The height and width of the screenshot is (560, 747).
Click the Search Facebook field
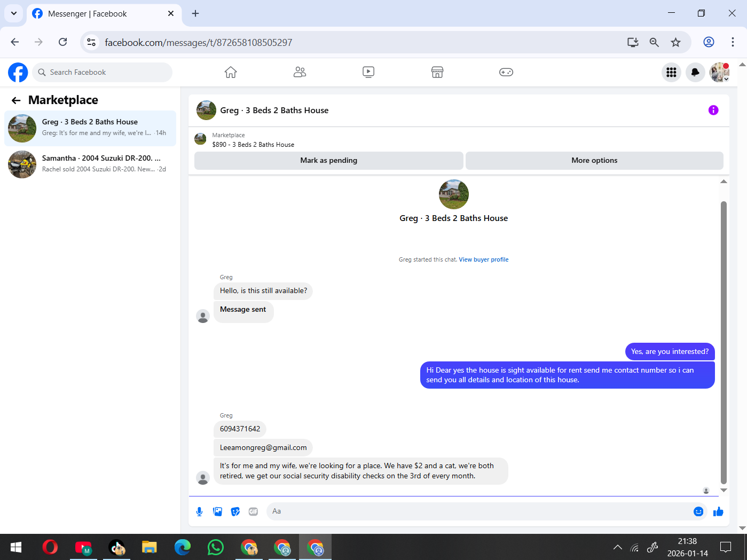(x=103, y=72)
